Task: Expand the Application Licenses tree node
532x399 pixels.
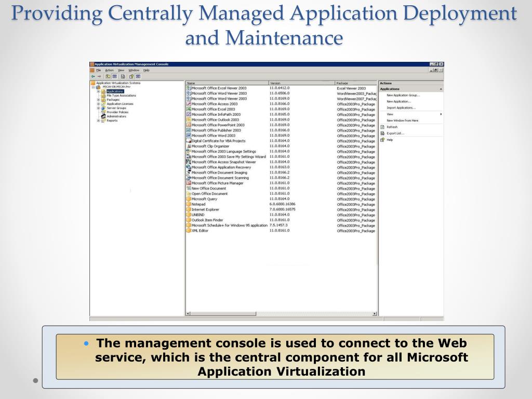Action: pyautogui.click(x=98, y=104)
